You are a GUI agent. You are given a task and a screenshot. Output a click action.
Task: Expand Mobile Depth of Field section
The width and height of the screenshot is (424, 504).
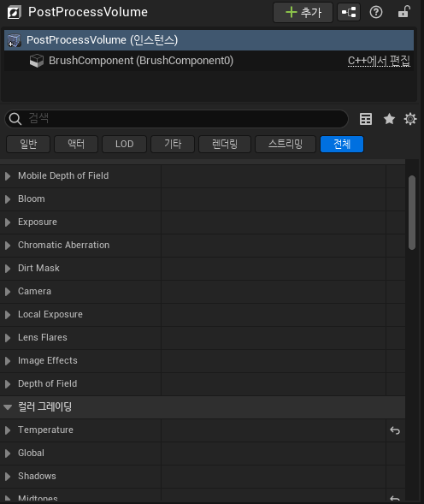point(8,175)
